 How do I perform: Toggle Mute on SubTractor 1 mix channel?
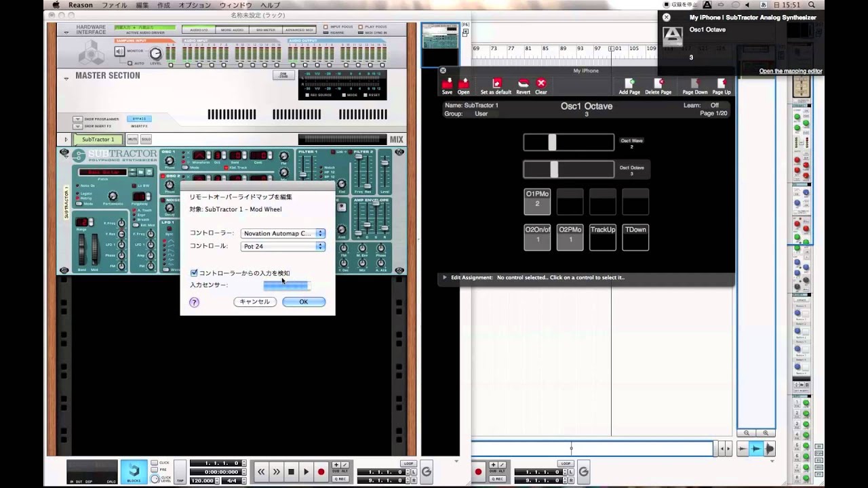(132, 139)
